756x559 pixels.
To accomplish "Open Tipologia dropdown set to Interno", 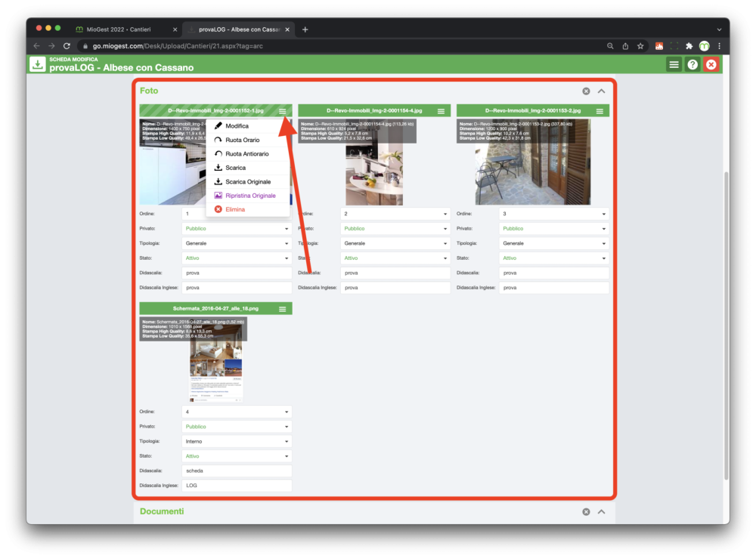I will 237,441.
